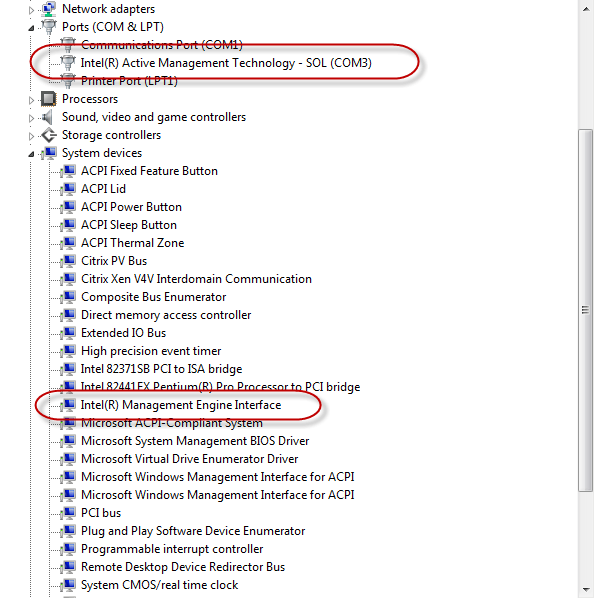Select the Printer Port (LPT1) icon
Viewport: 594px width, 598px height.
[x=68, y=80]
